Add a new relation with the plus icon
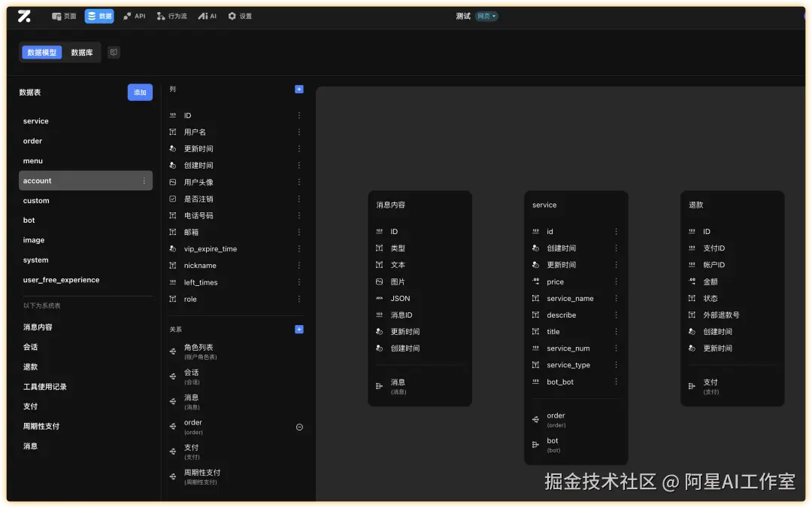812x508 pixels. pyautogui.click(x=299, y=329)
